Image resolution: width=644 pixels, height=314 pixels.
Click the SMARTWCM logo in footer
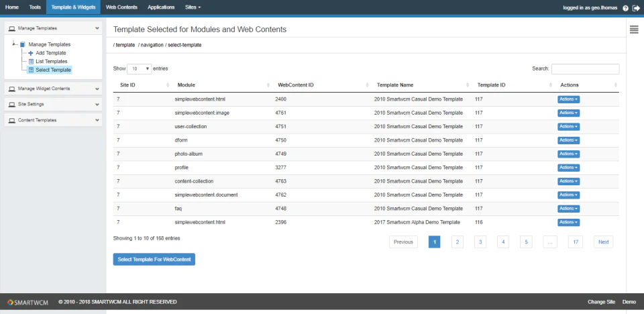coord(28,303)
